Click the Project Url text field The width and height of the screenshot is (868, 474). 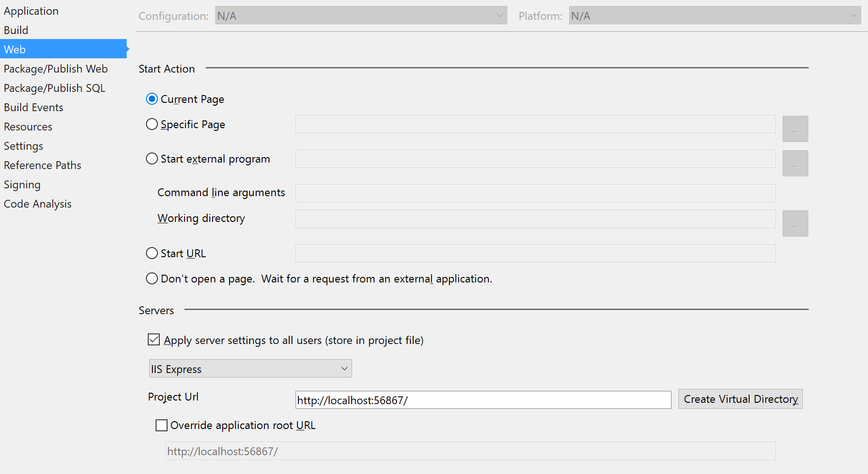point(483,400)
